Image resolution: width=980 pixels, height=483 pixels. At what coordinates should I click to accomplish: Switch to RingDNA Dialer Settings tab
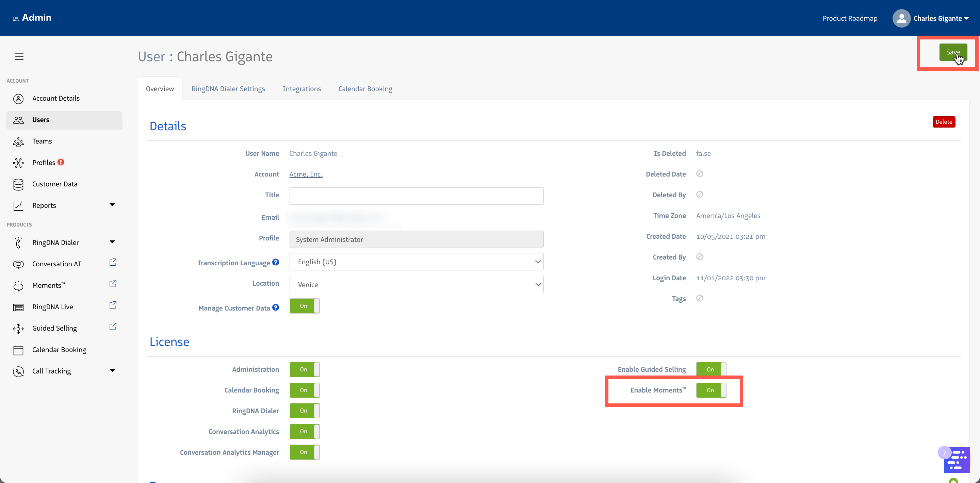coord(228,89)
